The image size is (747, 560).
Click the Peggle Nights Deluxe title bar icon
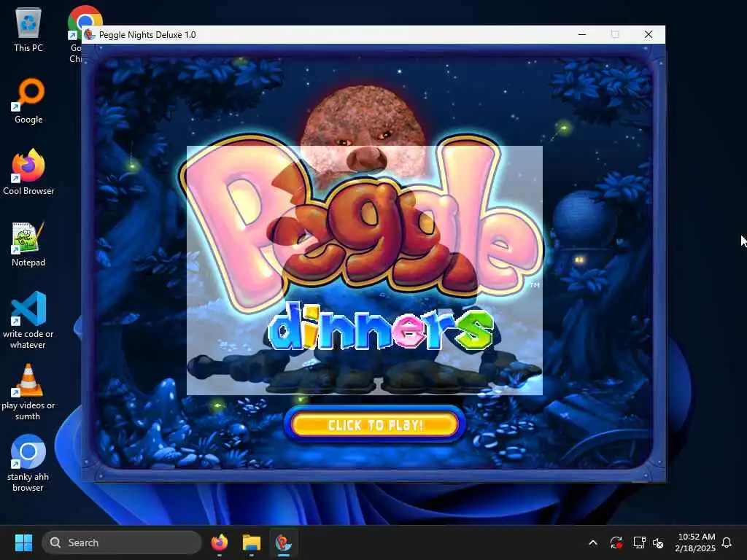[x=90, y=34]
